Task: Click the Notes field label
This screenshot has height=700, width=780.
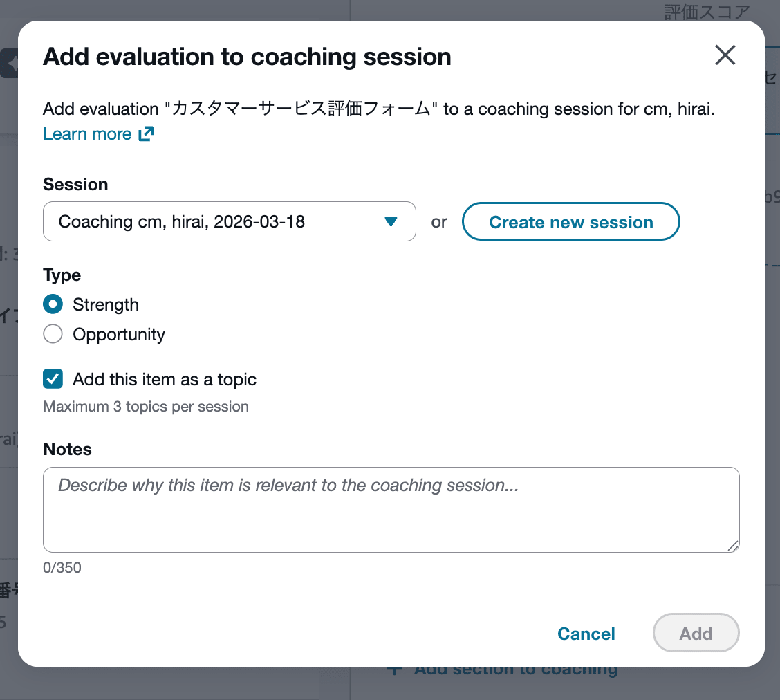Action: pyautogui.click(x=67, y=450)
